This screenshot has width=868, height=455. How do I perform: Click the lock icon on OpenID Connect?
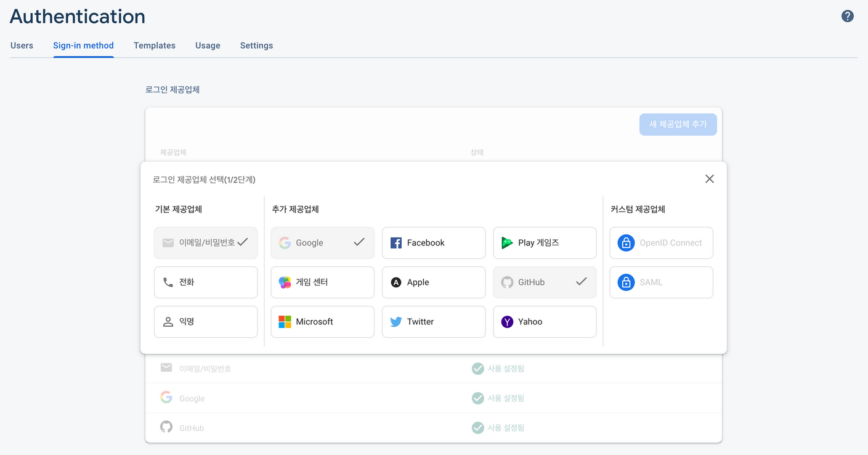626,243
